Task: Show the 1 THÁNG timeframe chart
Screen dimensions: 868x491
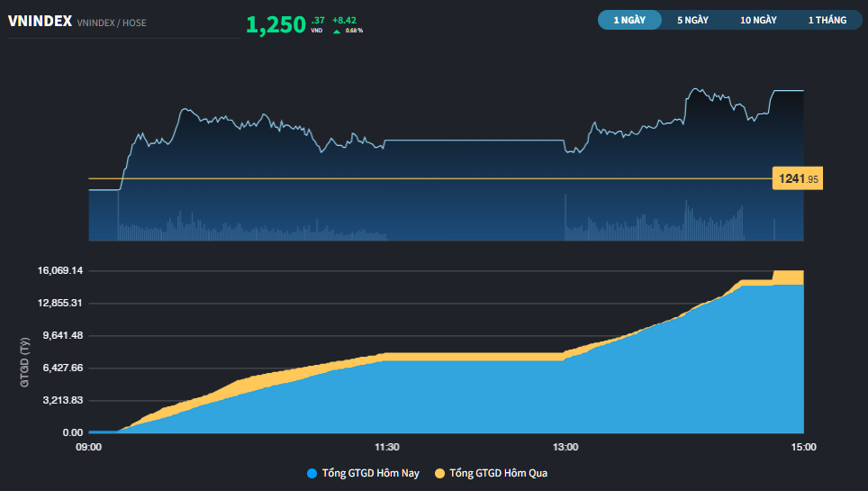Action: coord(827,20)
